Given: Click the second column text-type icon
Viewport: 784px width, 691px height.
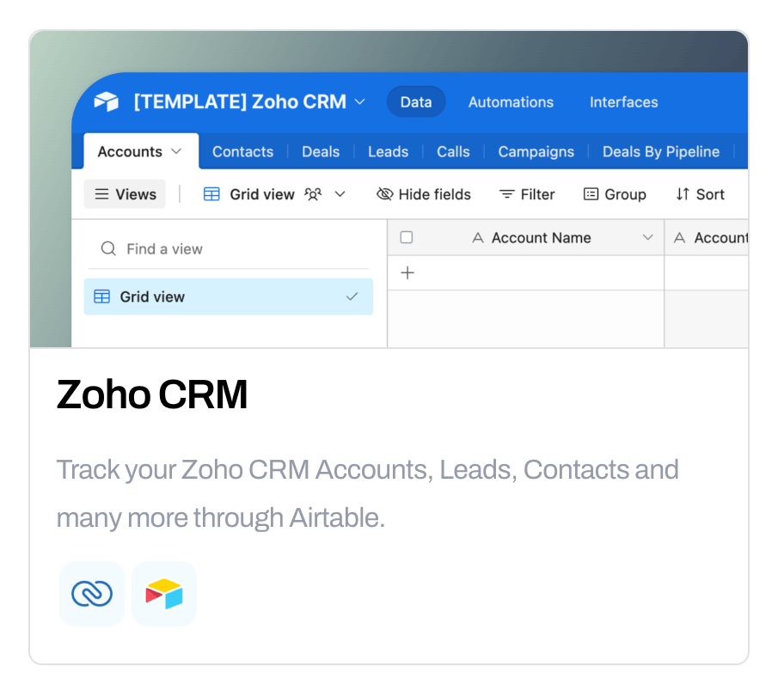Looking at the screenshot, I should pos(679,238).
